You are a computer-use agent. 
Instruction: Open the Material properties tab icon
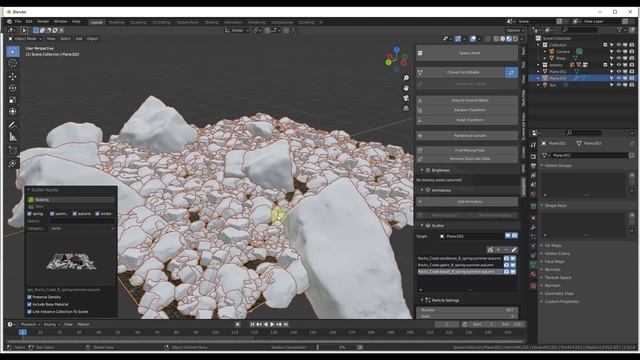tap(533, 274)
